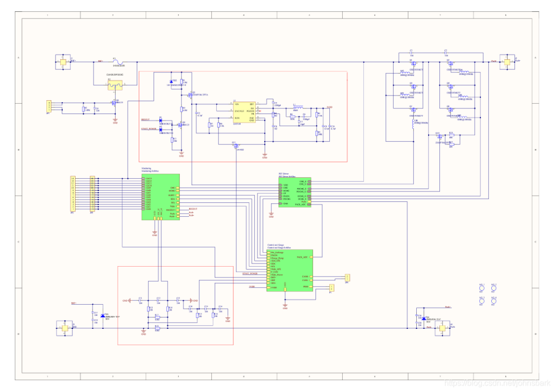Open the Control and Gauge sheet block
The image size is (555, 392).
pos(289,270)
